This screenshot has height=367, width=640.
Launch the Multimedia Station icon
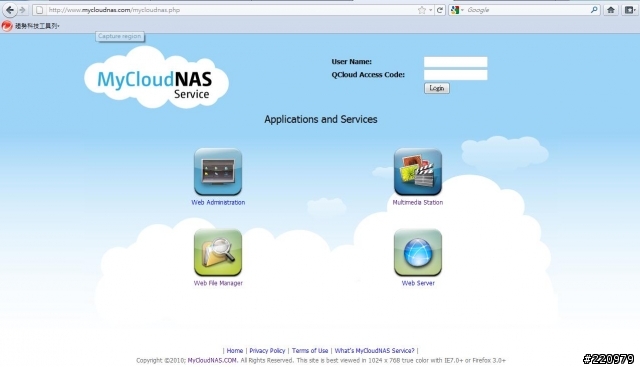click(418, 171)
